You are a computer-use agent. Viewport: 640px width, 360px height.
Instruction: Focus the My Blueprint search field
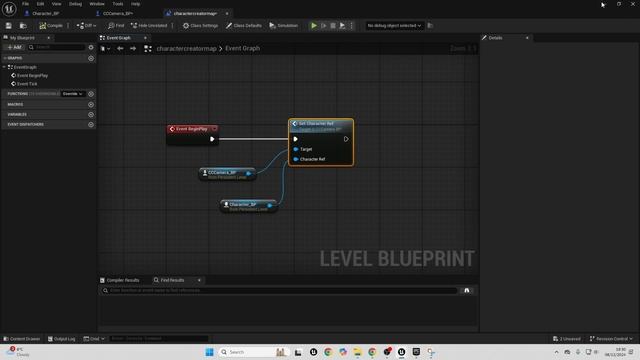[x=57, y=47]
